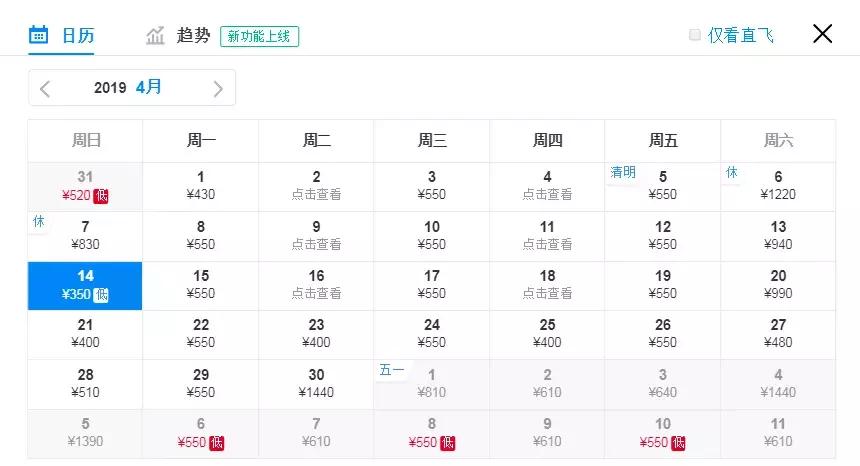The height and width of the screenshot is (466, 860).
Task: Advance to next month
Action: click(x=218, y=88)
